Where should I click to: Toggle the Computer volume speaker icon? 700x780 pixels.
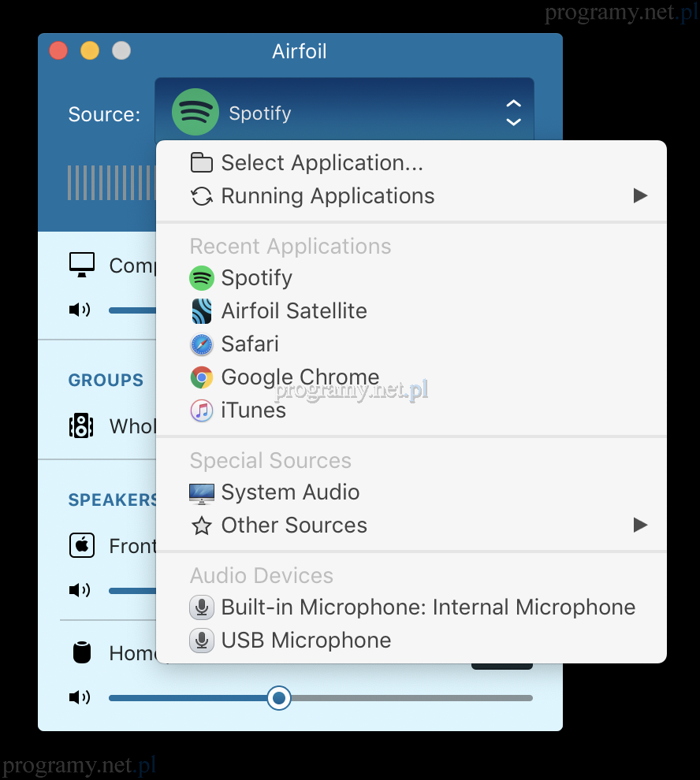point(80,310)
